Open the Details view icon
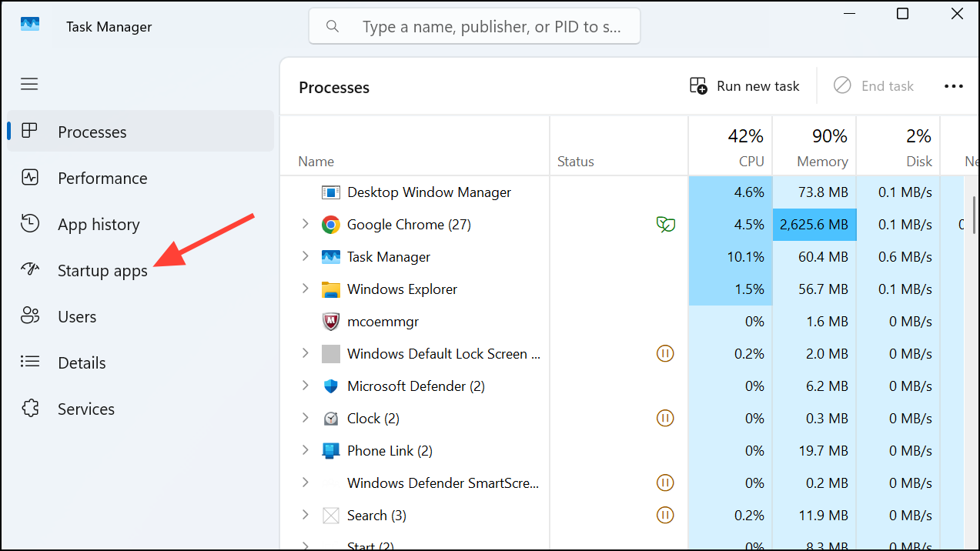 tap(29, 362)
